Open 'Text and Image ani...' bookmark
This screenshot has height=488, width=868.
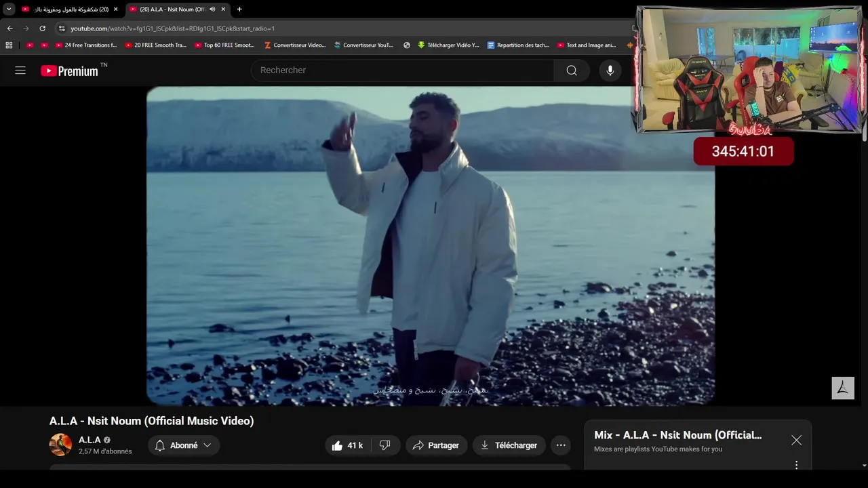tap(587, 45)
